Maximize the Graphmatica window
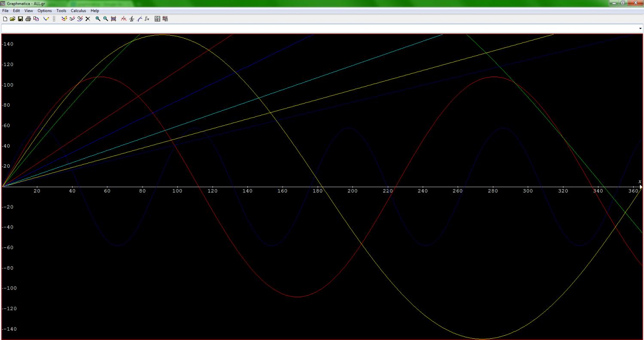 click(x=623, y=3)
